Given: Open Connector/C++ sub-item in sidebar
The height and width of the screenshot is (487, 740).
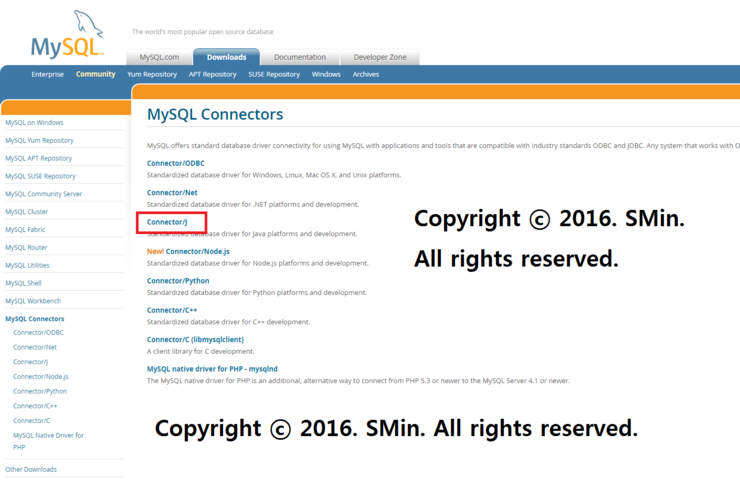Looking at the screenshot, I should 35,406.
